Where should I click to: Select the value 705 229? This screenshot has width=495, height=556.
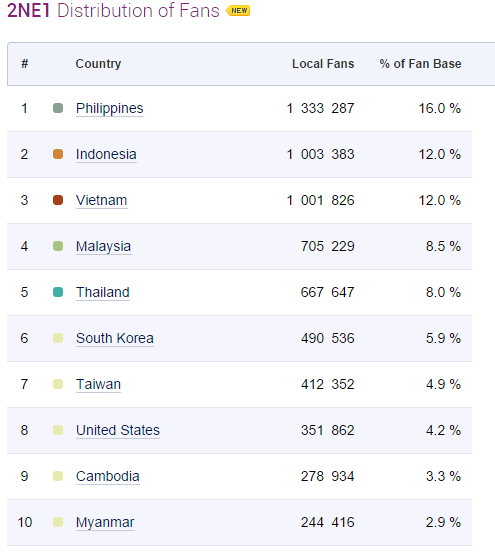(328, 246)
